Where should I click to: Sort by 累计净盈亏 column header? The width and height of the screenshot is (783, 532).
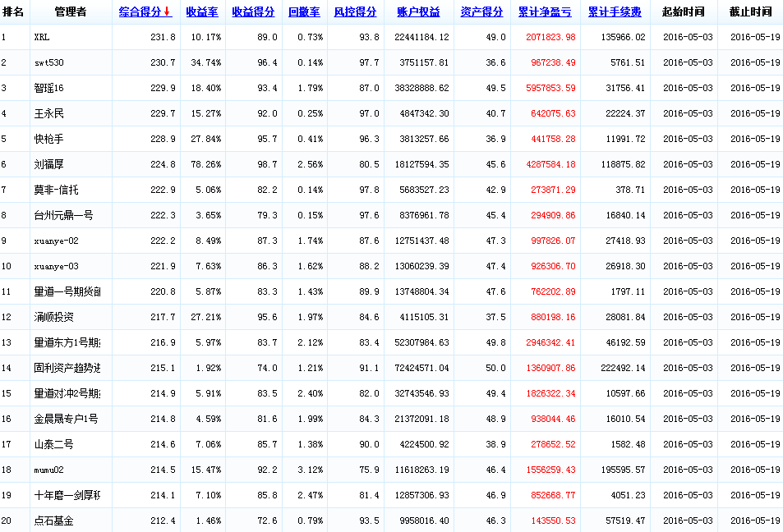pos(545,12)
